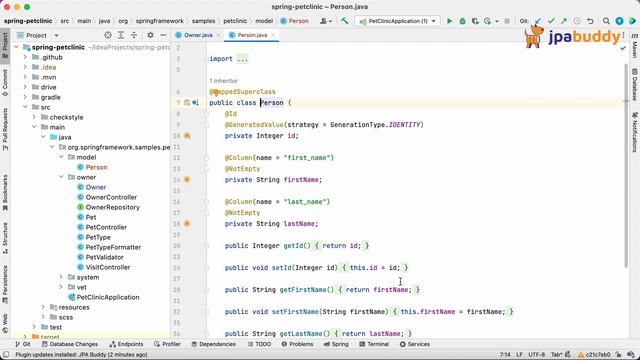Screen dimensions: 640x360
Task: Expand all in Project panel
Action: click(121, 35)
